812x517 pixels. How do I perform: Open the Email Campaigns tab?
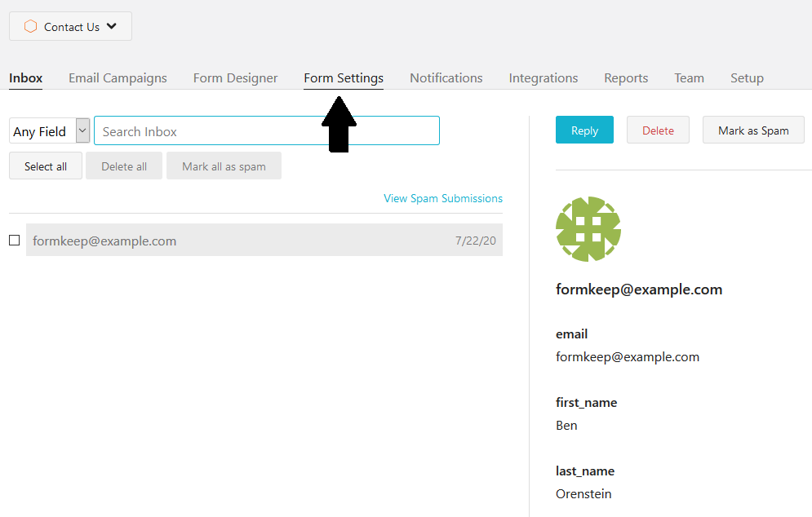point(118,78)
